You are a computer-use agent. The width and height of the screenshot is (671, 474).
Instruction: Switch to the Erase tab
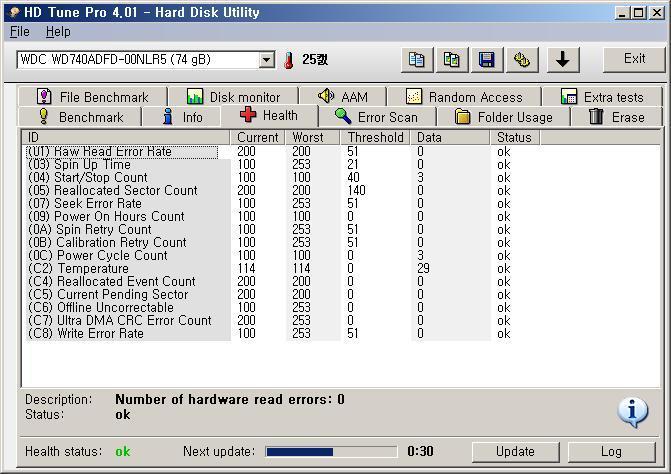tap(617, 117)
